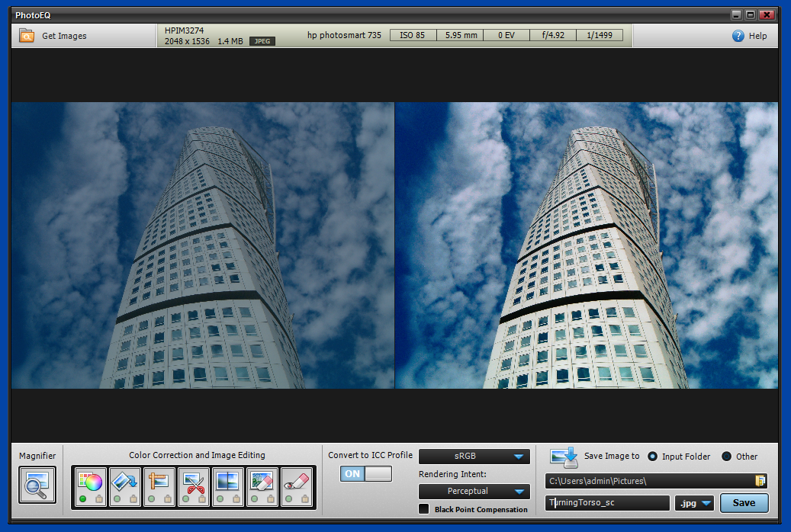Image resolution: width=791 pixels, height=532 pixels.
Task: Click the TurningTorso_sc filename field
Action: coord(607,503)
